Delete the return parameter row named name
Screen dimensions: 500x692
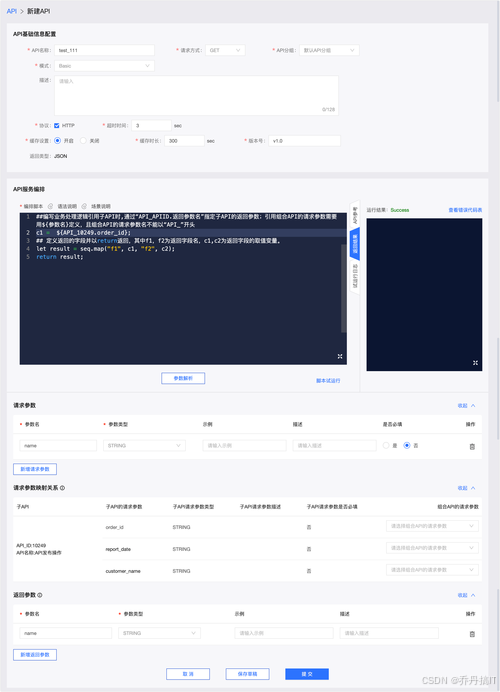472,634
